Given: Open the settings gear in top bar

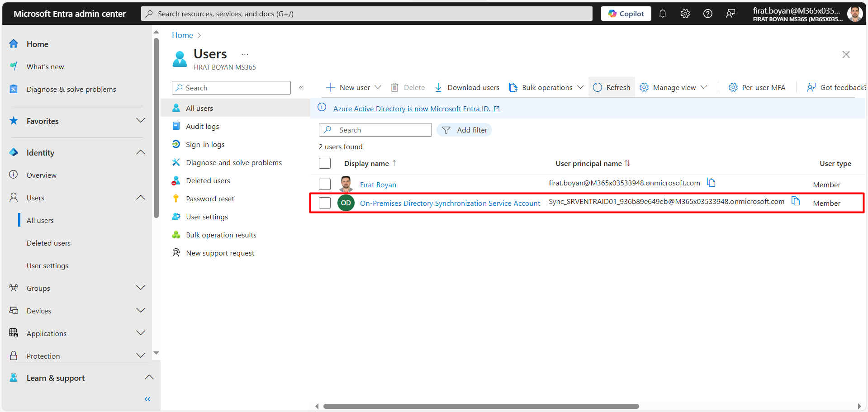Looking at the screenshot, I should click(685, 14).
